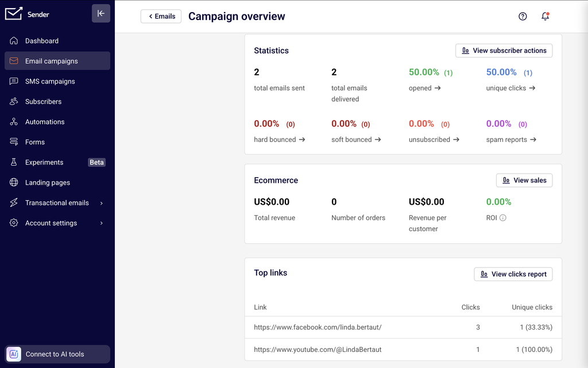588x368 pixels.
Task: Open the notifications bell
Action: pos(546,16)
